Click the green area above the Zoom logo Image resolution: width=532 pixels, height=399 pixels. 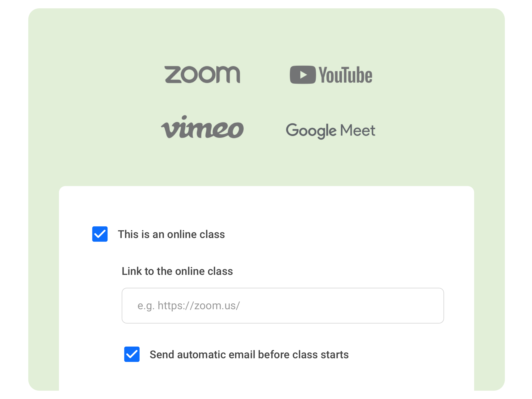coord(202,36)
